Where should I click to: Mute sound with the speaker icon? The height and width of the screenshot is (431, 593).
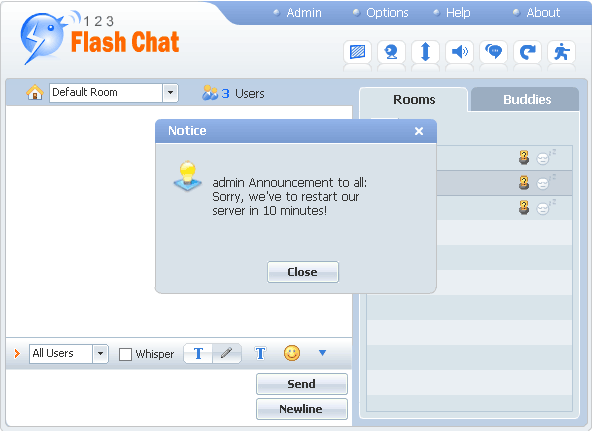(459, 52)
